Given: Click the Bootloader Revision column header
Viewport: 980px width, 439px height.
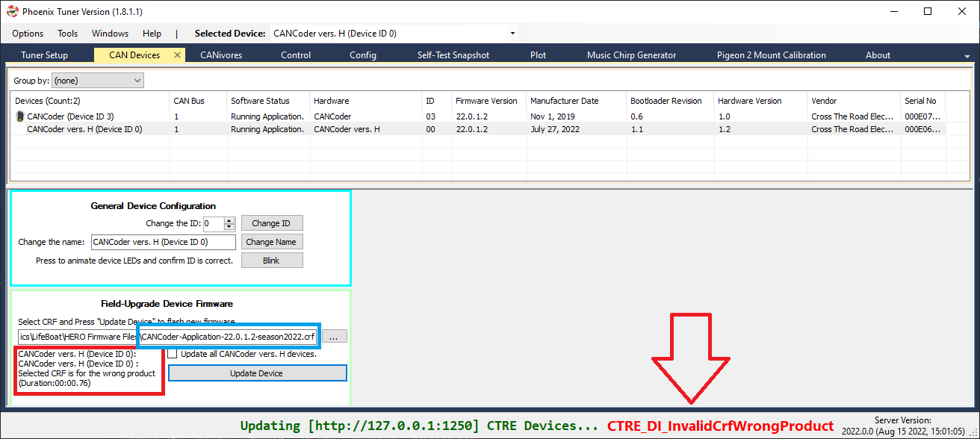Looking at the screenshot, I should [671, 101].
